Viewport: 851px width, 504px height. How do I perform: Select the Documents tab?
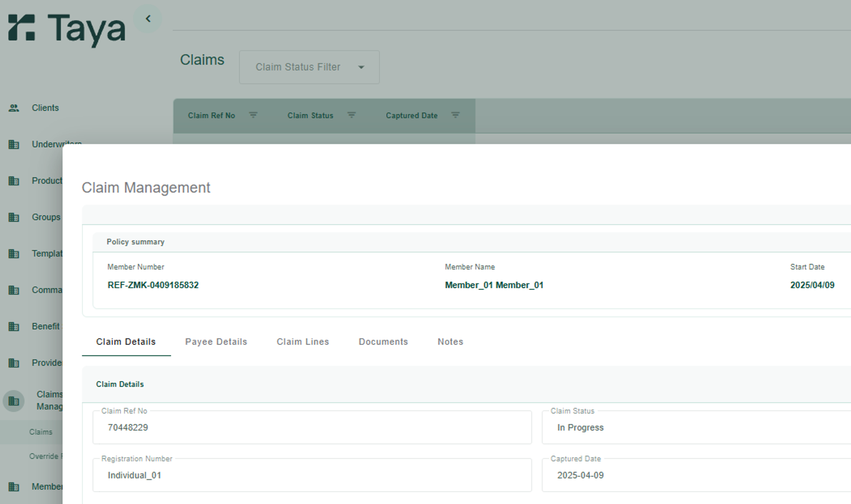[383, 342]
